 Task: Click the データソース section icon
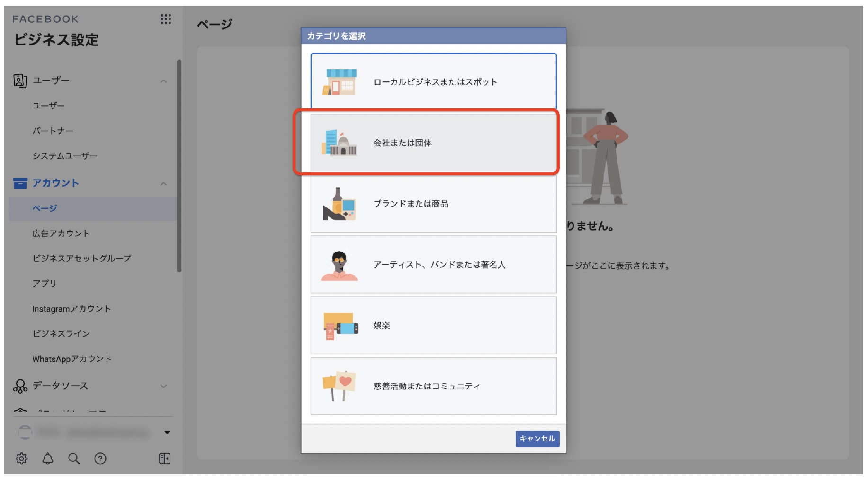[20, 386]
